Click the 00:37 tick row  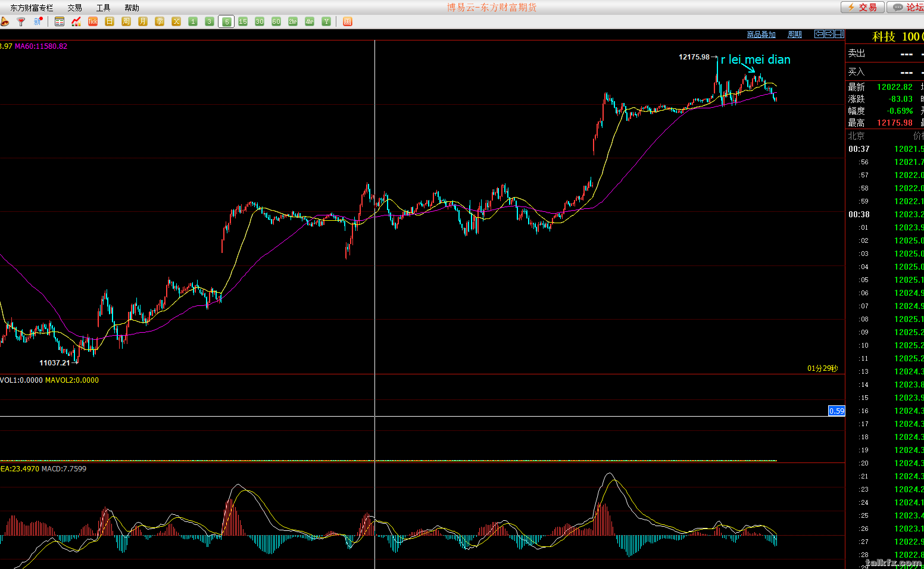pyautogui.click(x=885, y=149)
